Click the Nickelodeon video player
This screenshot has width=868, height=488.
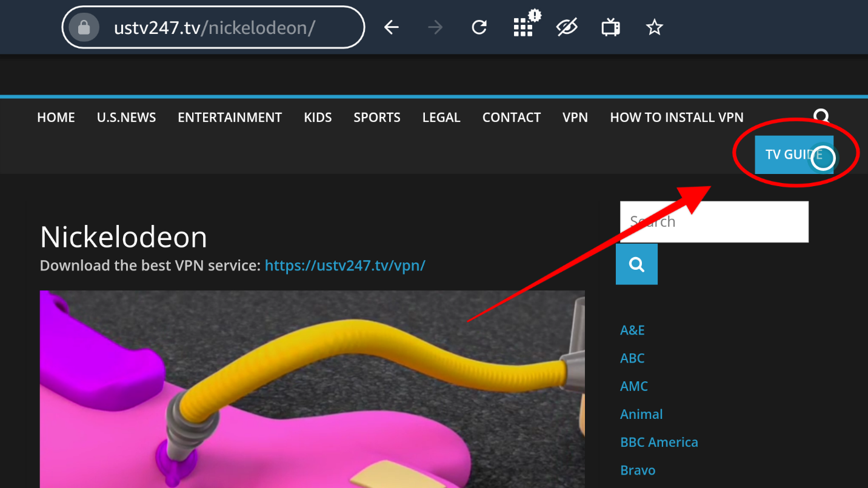pyautogui.click(x=312, y=389)
